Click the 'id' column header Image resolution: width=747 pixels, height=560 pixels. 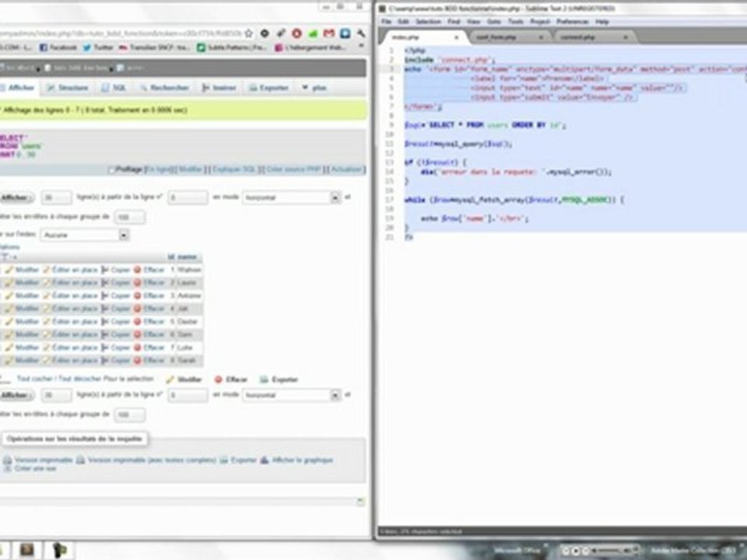pos(171,257)
